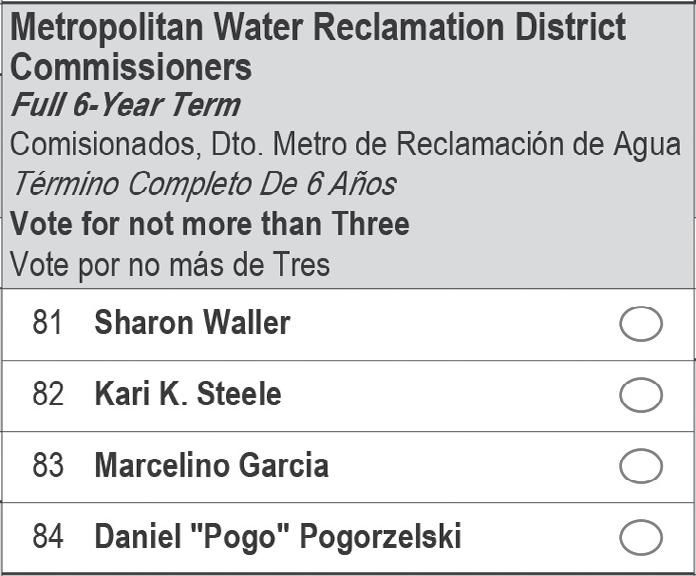Fill the oval for Daniel "Pogo" Pogorzelski
This screenshot has height=576, width=696.
(x=641, y=537)
